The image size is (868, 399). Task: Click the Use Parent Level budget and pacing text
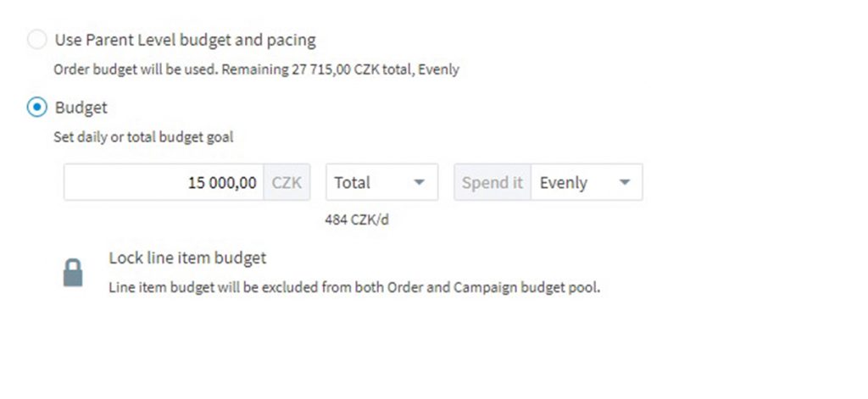click(186, 40)
